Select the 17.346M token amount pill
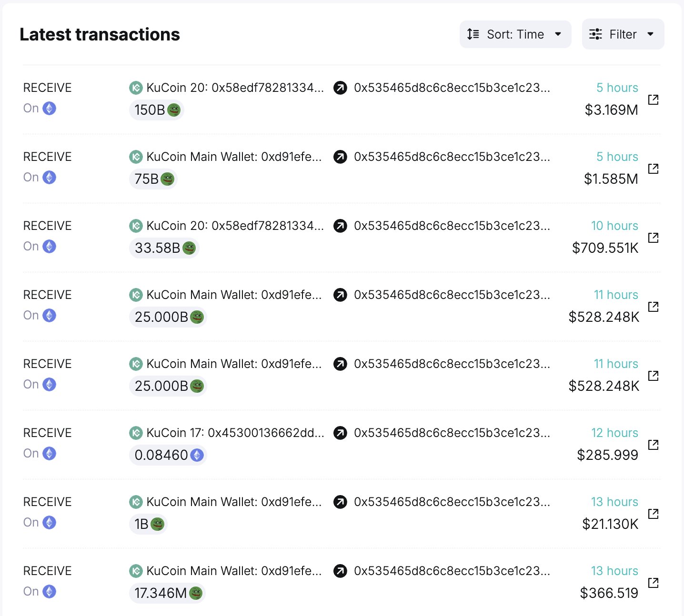The height and width of the screenshot is (616, 684). coord(167,593)
